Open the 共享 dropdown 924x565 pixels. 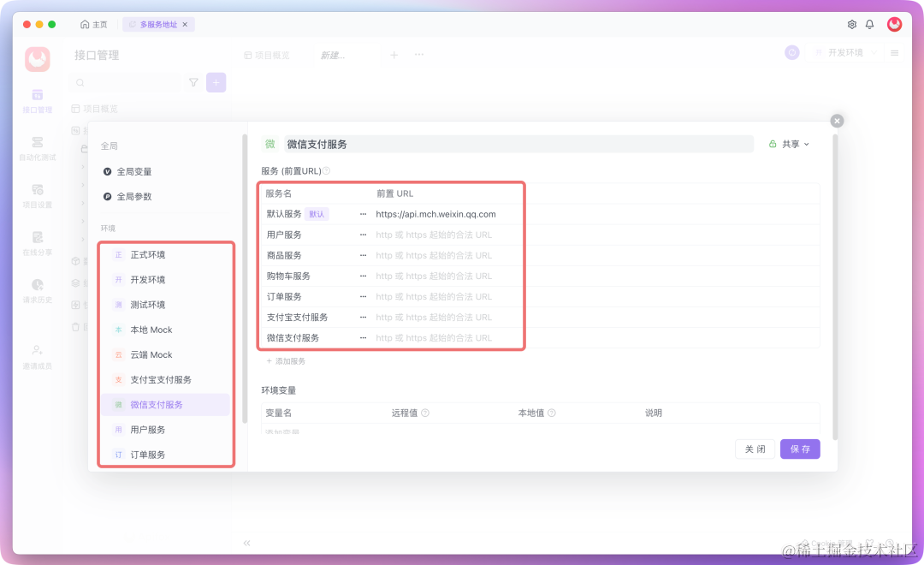pos(790,144)
